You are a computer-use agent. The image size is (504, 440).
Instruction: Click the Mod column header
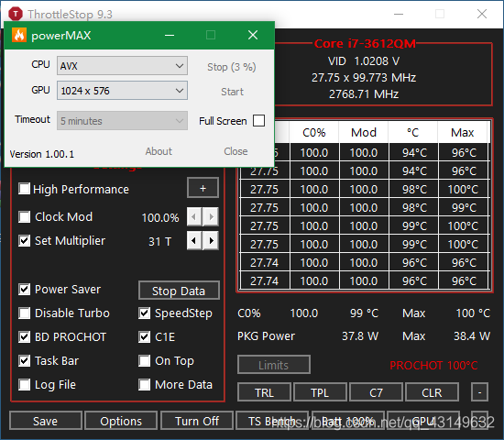click(x=364, y=133)
